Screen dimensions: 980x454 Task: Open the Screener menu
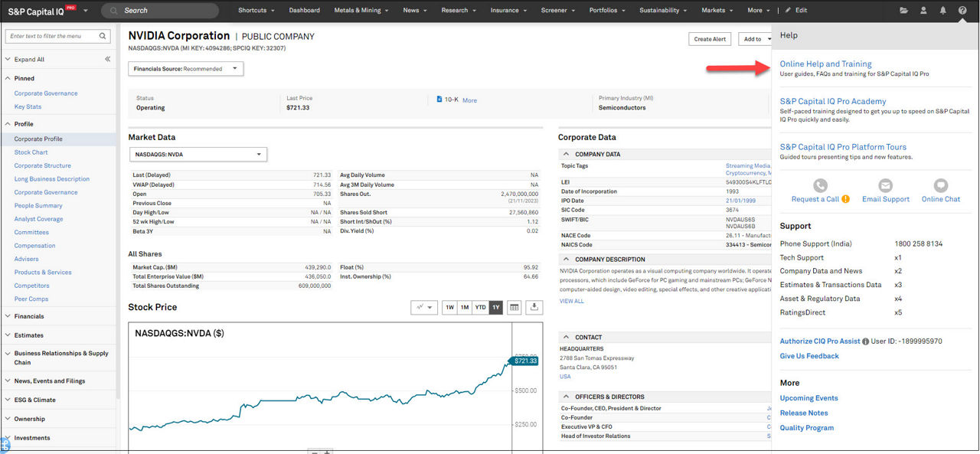coord(558,11)
